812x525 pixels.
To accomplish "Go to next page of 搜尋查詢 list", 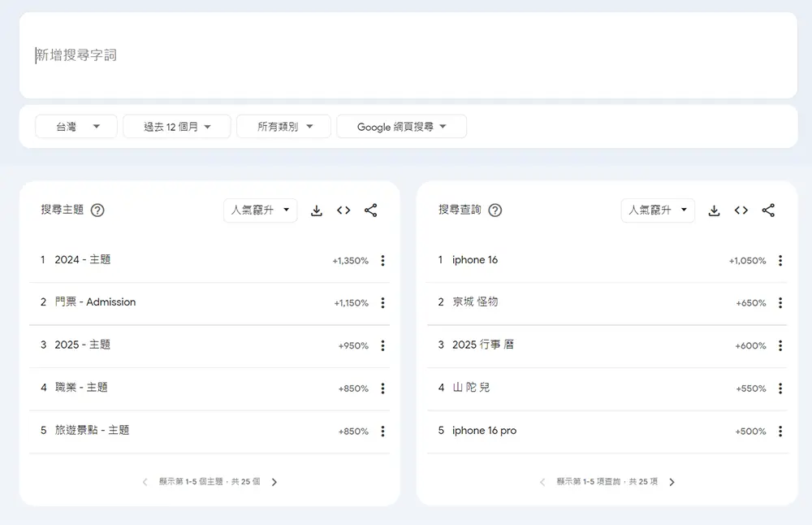I will (672, 482).
